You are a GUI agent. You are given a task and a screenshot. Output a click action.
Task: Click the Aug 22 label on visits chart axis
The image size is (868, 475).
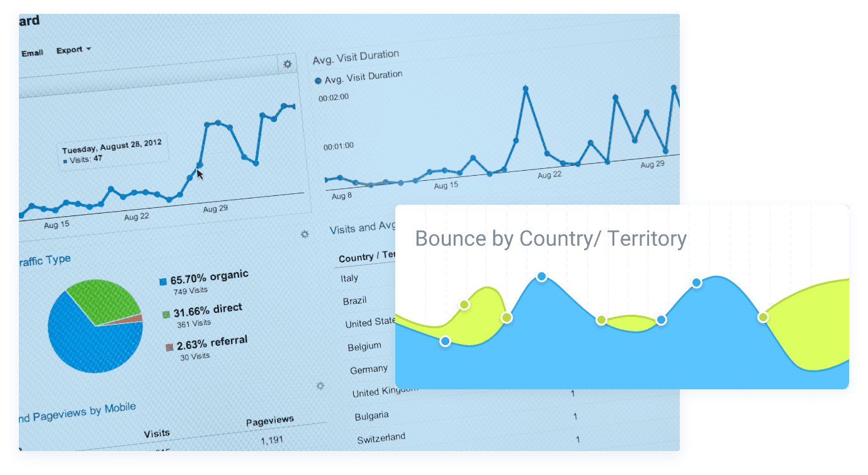(x=136, y=216)
